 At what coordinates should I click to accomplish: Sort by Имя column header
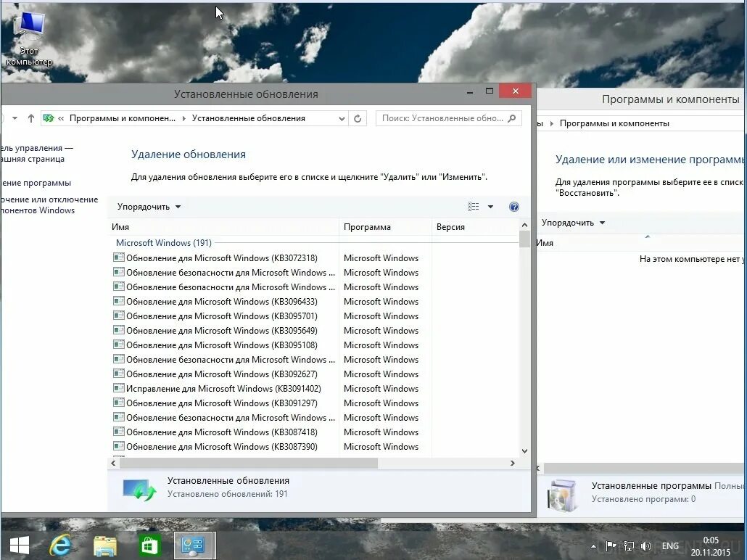223,227
